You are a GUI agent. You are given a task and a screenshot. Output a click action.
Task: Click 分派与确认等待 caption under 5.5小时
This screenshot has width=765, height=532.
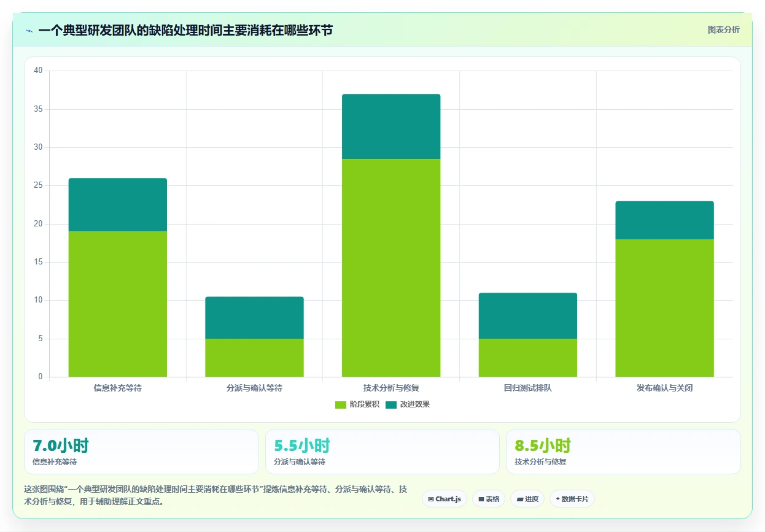point(300,462)
